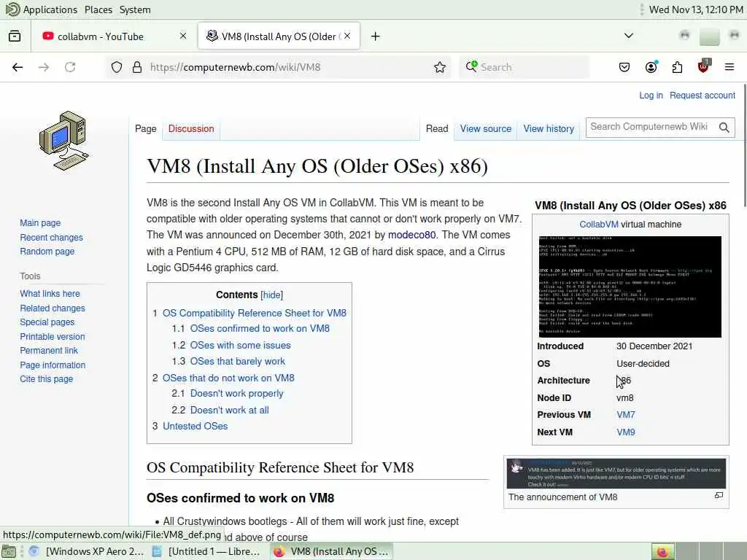Jump to OSes confirmed to work on VM8
This screenshot has height=560, width=747.
[x=260, y=329]
